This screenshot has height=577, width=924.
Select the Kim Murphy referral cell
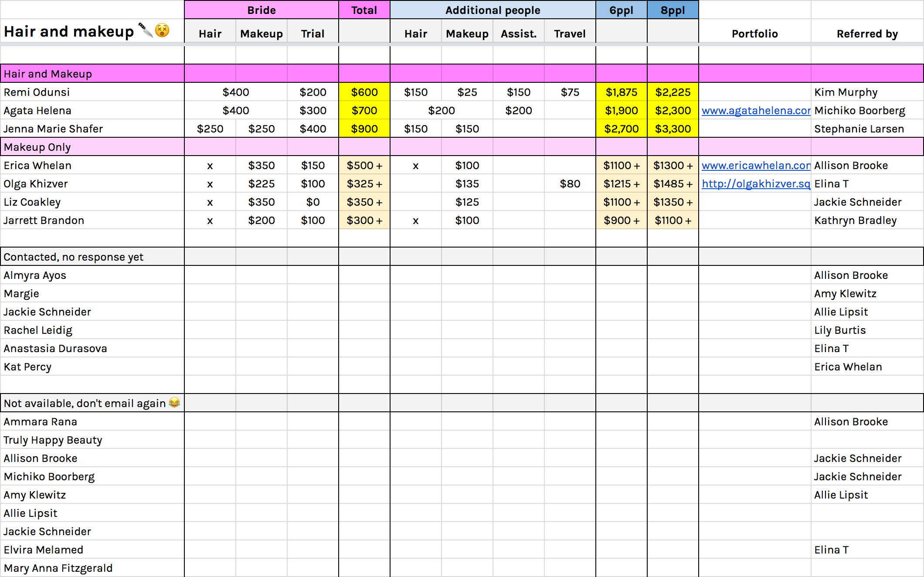(867, 92)
